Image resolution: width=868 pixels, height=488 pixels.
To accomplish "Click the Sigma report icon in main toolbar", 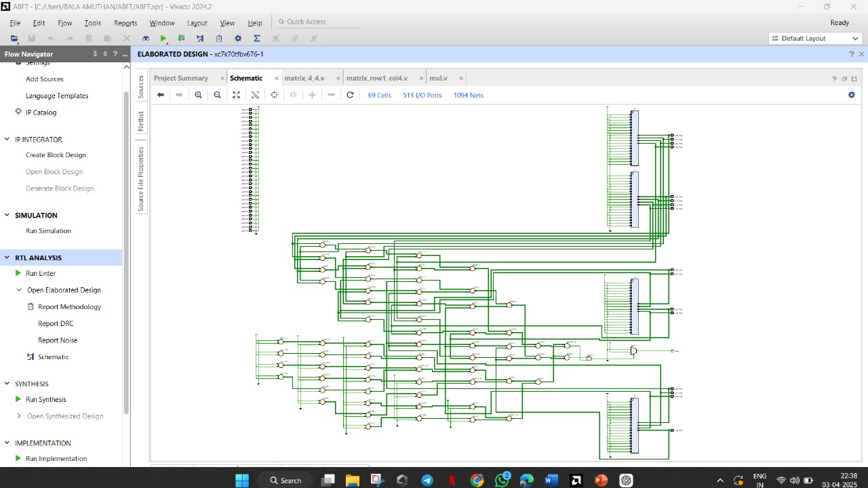I will pyautogui.click(x=256, y=39).
